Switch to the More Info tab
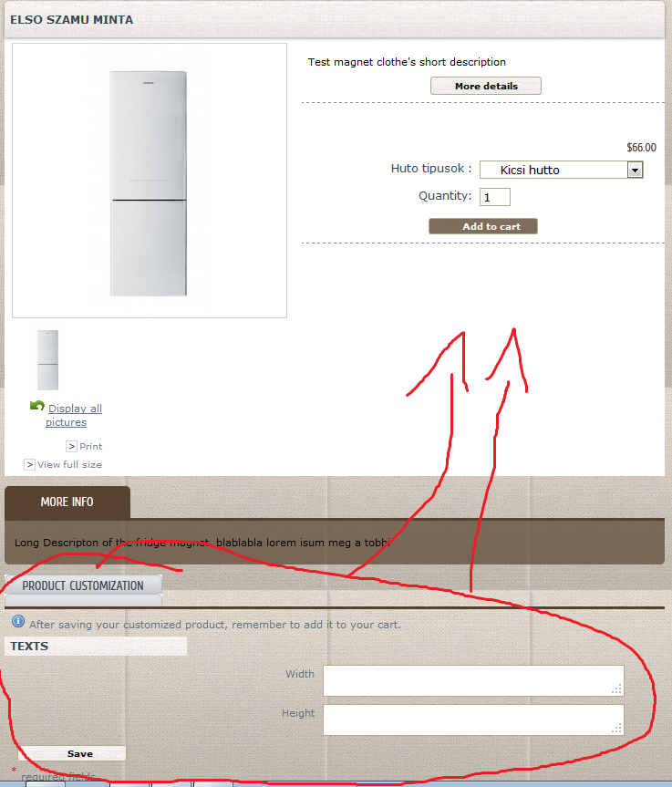Viewport: 672px width, 787px height. coord(67,502)
